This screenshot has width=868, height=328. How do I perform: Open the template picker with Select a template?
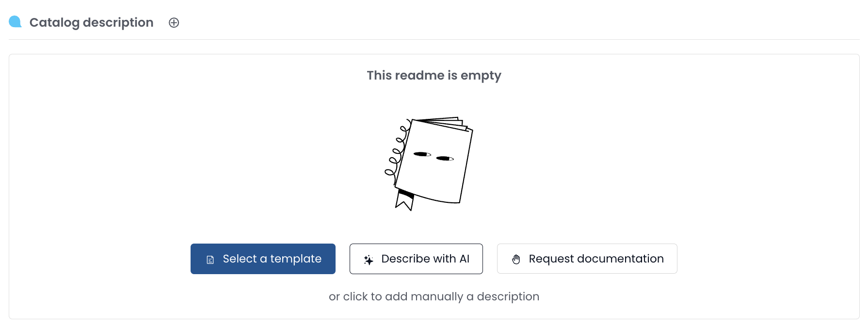tap(263, 259)
